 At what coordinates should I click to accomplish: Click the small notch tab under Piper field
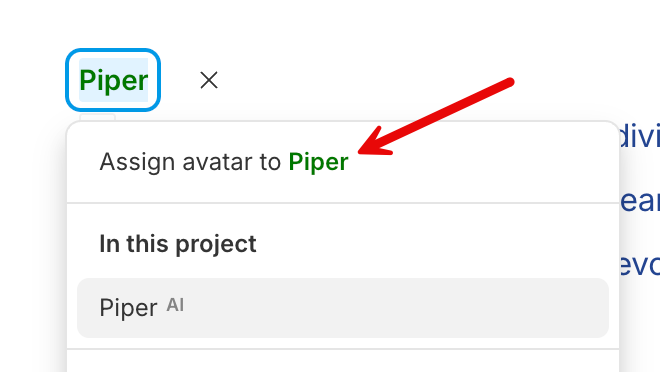[x=98, y=117]
